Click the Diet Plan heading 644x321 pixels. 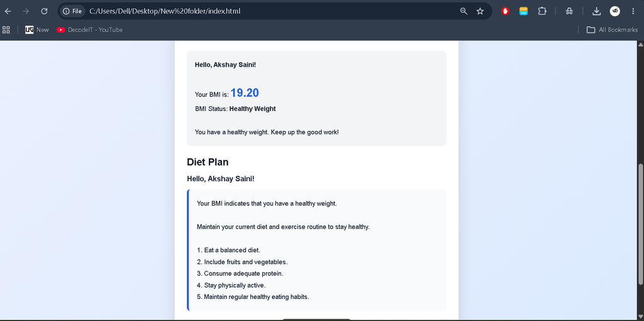pos(208,162)
